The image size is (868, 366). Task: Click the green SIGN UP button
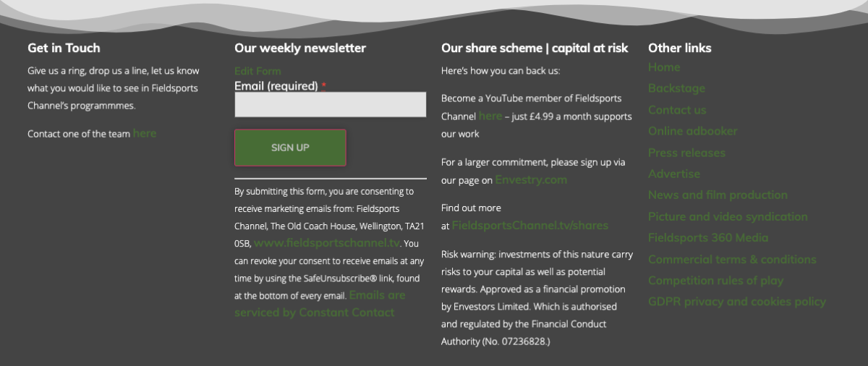(290, 148)
